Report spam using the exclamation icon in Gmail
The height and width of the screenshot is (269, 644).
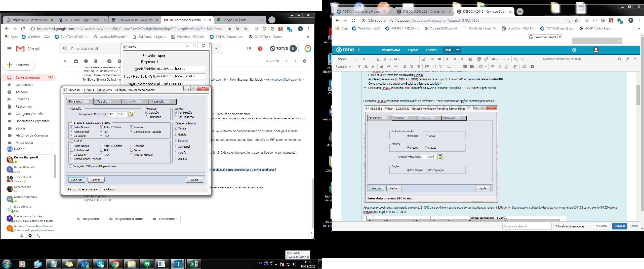coord(86,61)
